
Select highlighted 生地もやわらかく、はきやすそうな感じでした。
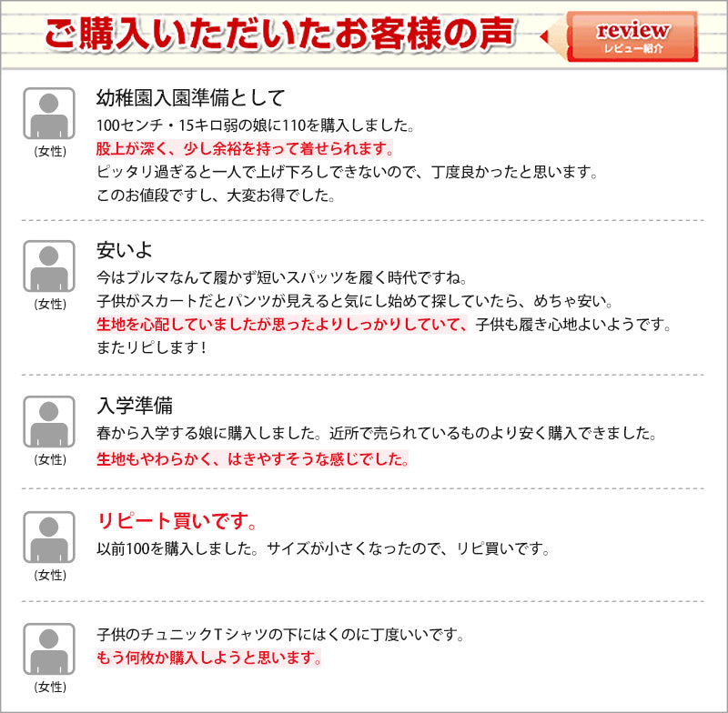(252, 459)
